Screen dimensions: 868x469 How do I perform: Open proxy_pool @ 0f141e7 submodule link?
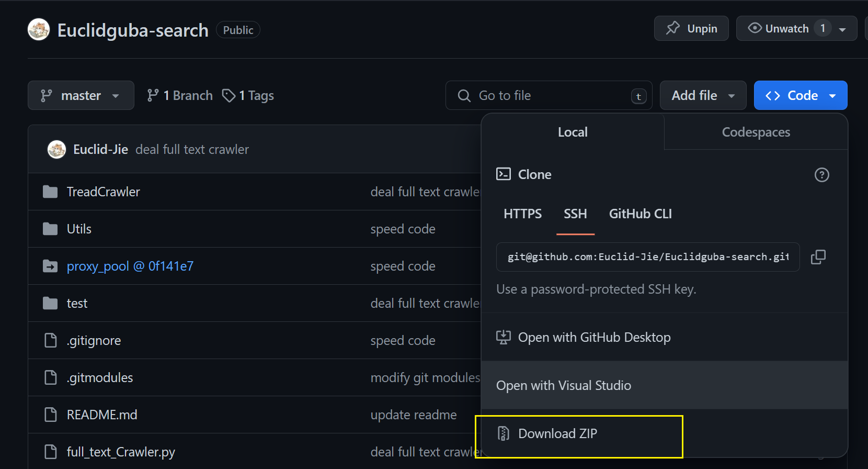pos(130,266)
